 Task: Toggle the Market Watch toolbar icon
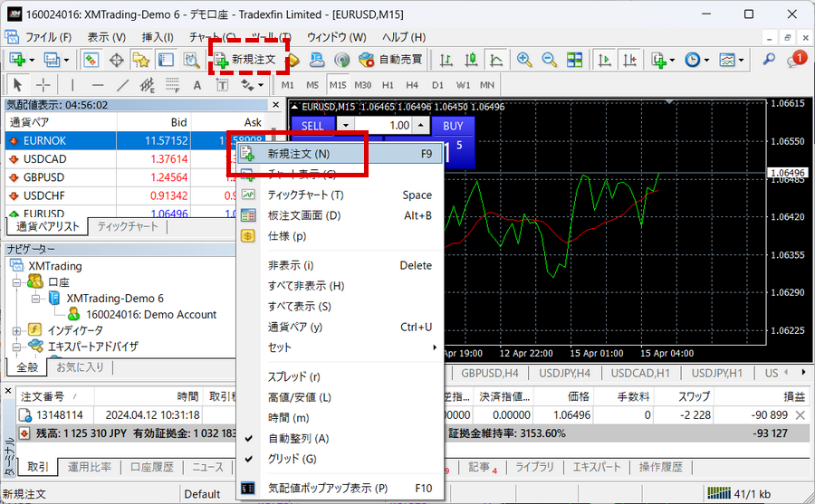(91, 60)
